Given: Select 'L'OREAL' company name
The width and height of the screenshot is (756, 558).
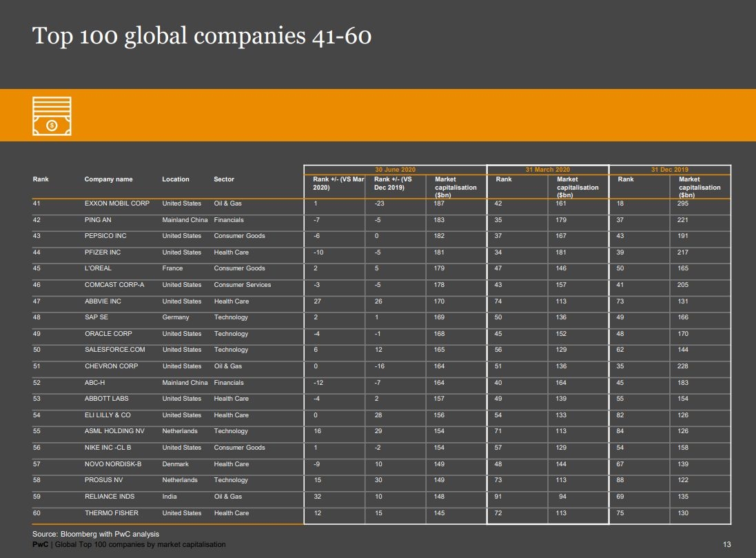Looking at the screenshot, I should (x=98, y=268).
